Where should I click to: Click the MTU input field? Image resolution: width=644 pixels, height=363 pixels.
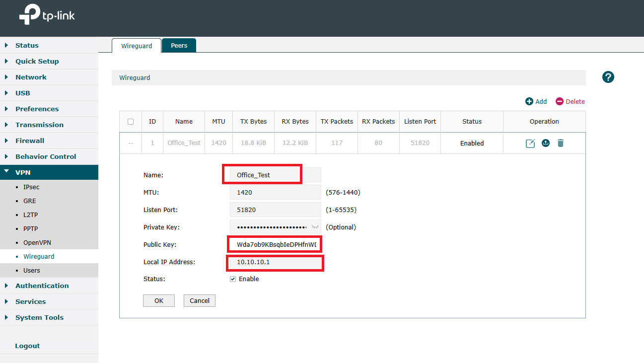(276, 192)
